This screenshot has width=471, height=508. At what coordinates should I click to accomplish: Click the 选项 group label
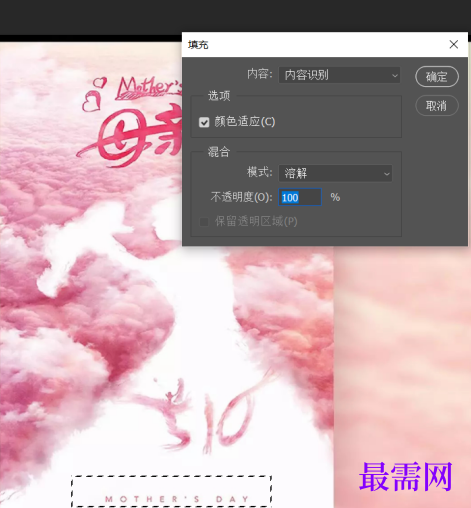click(219, 96)
